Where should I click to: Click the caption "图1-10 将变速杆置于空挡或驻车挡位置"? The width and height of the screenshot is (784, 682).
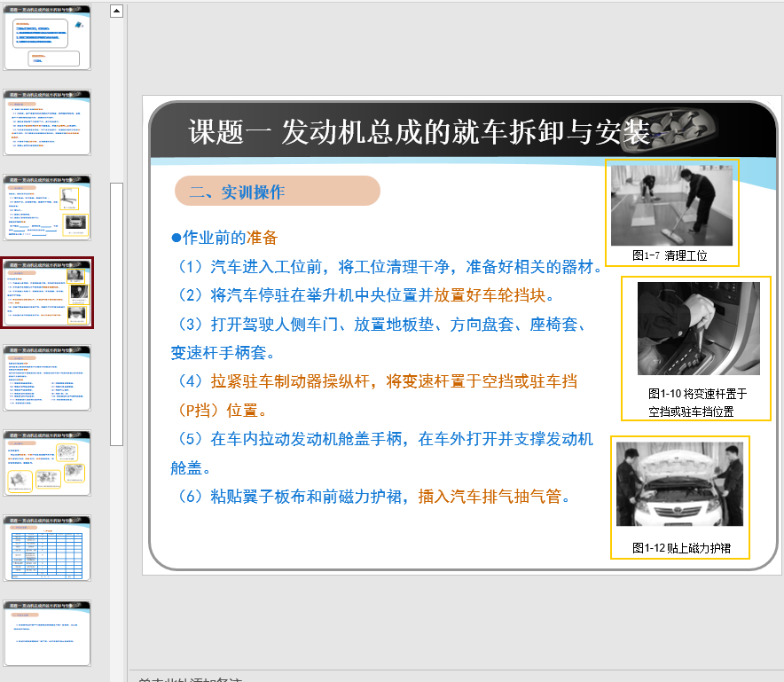click(697, 403)
